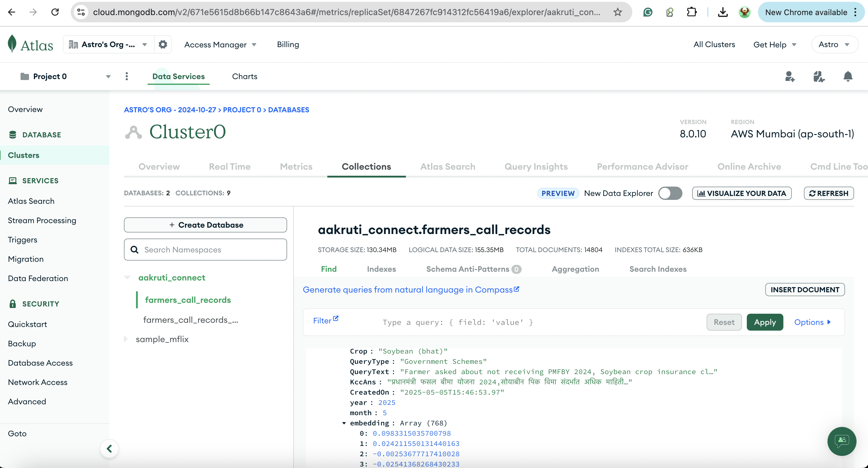Reload the page with the refresh icon
The image size is (868, 468).
point(55,12)
